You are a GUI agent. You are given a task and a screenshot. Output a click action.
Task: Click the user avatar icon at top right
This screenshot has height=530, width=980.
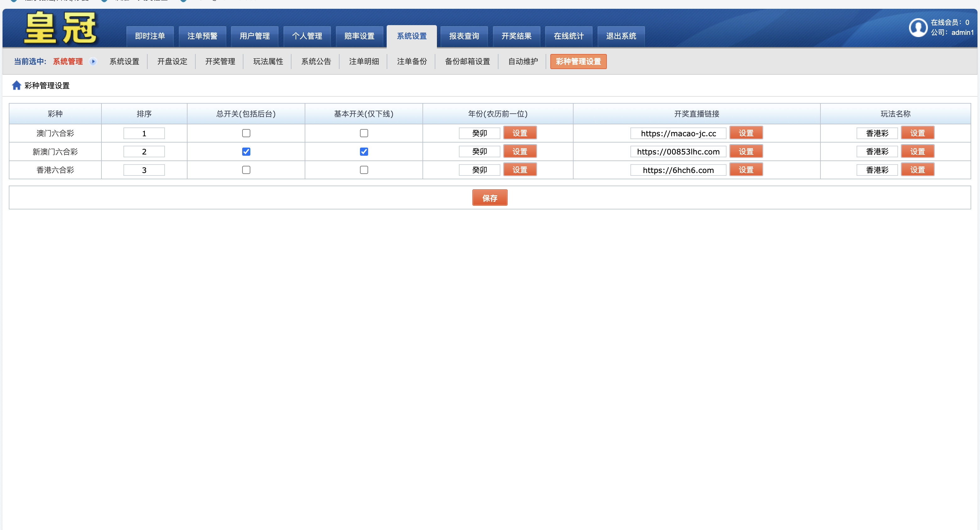(x=918, y=28)
